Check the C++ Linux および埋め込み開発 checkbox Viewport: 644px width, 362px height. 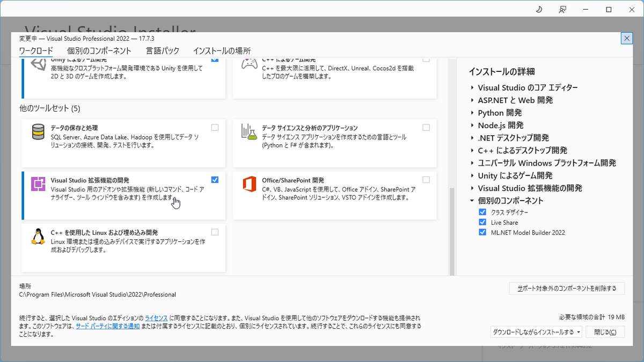[x=215, y=232]
